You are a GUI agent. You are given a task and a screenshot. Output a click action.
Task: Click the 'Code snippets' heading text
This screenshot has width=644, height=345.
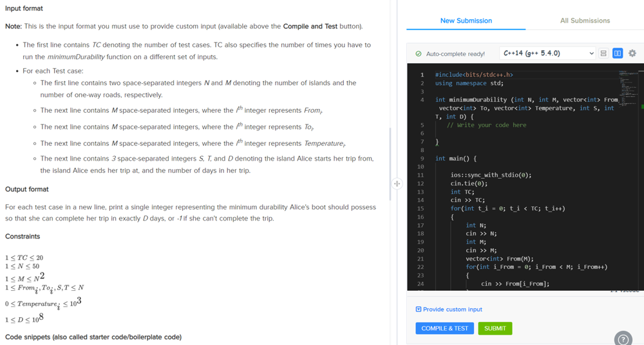tap(93, 337)
